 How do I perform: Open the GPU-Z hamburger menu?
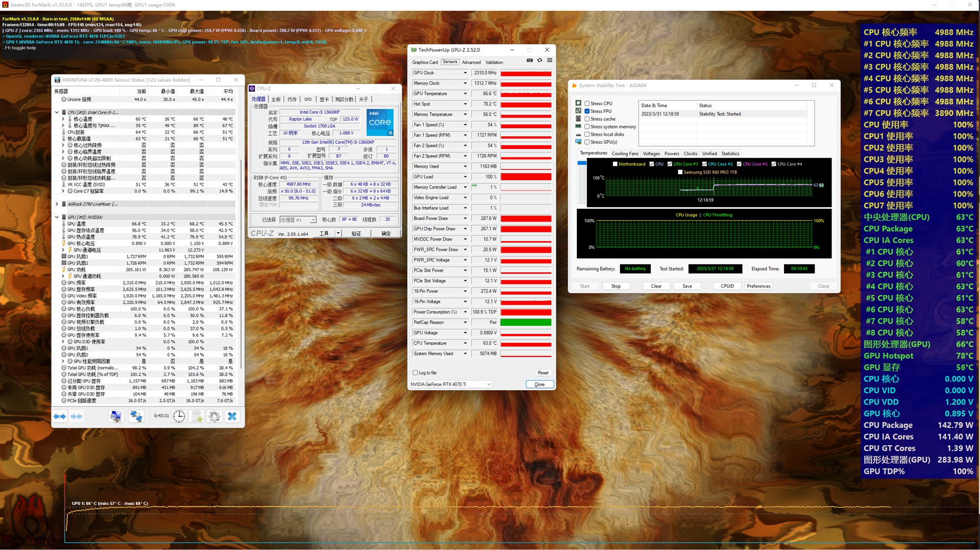550,60
